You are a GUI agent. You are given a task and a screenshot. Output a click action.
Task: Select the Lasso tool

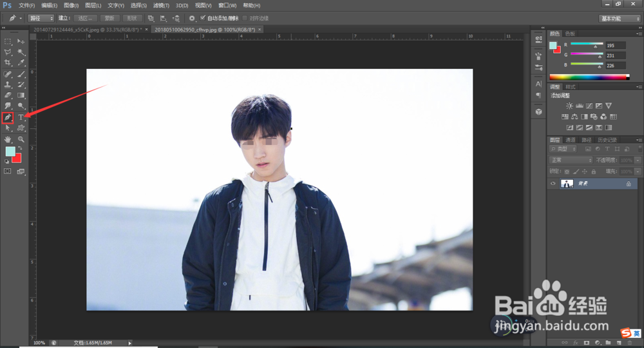click(7, 52)
